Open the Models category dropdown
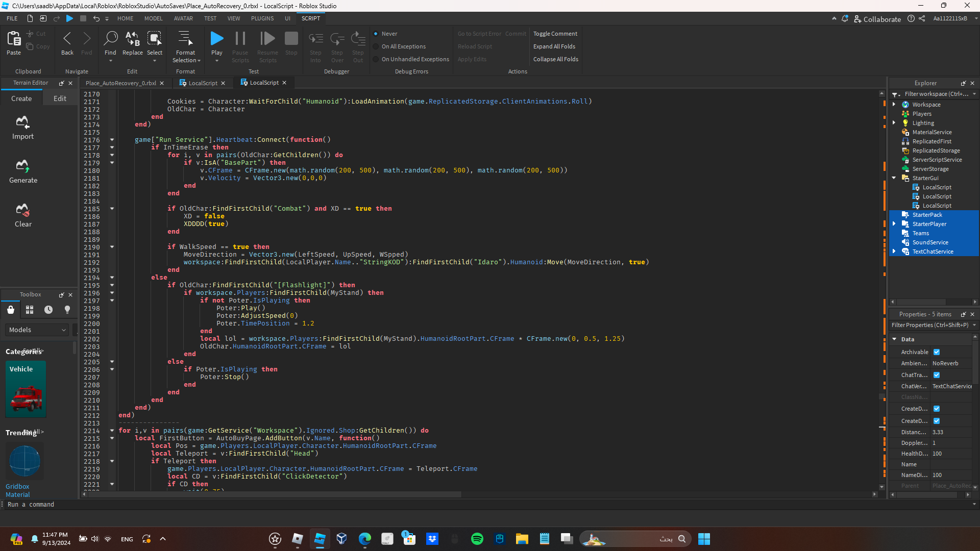 tap(37, 330)
